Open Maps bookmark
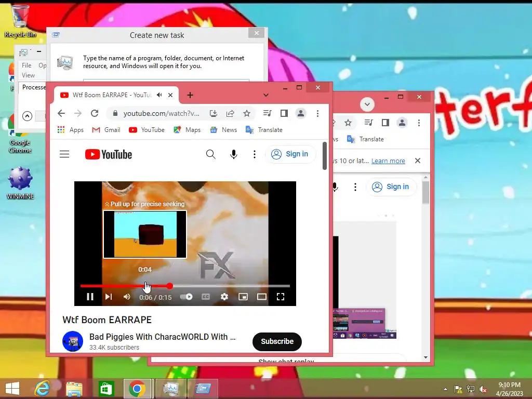 187,130
